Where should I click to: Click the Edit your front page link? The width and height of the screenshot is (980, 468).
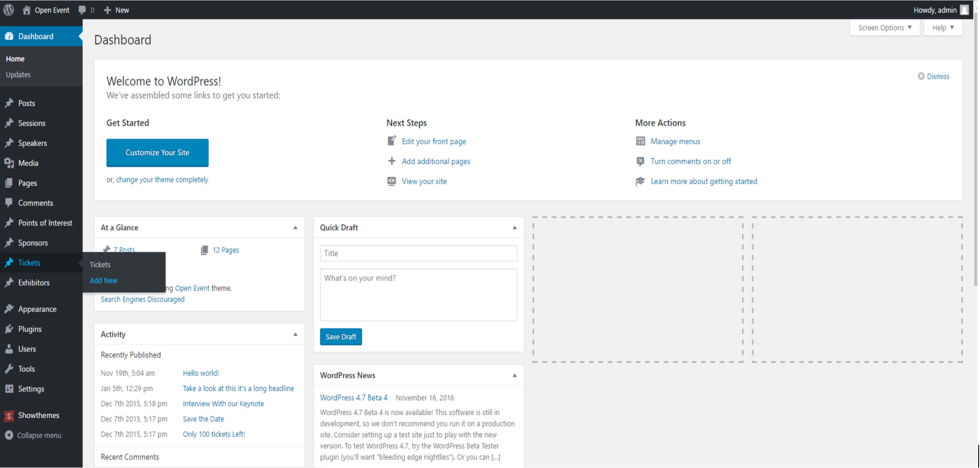click(434, 141)
